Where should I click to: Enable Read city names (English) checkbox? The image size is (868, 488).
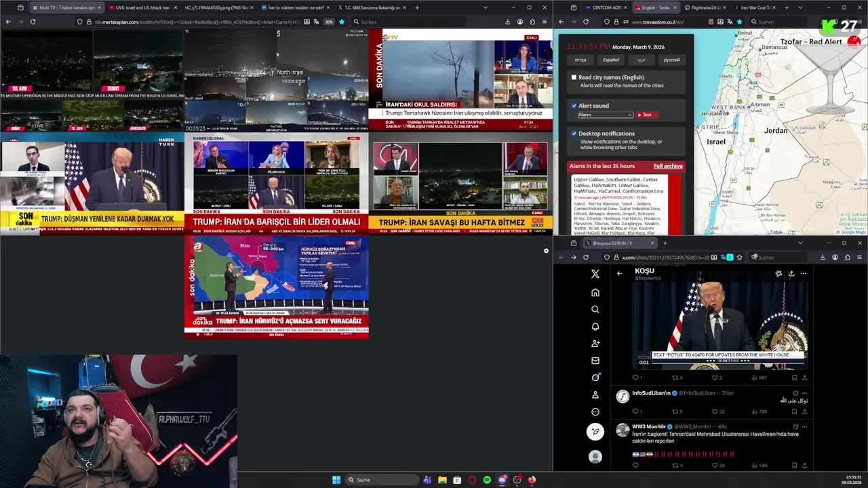[x=574, y=77]
